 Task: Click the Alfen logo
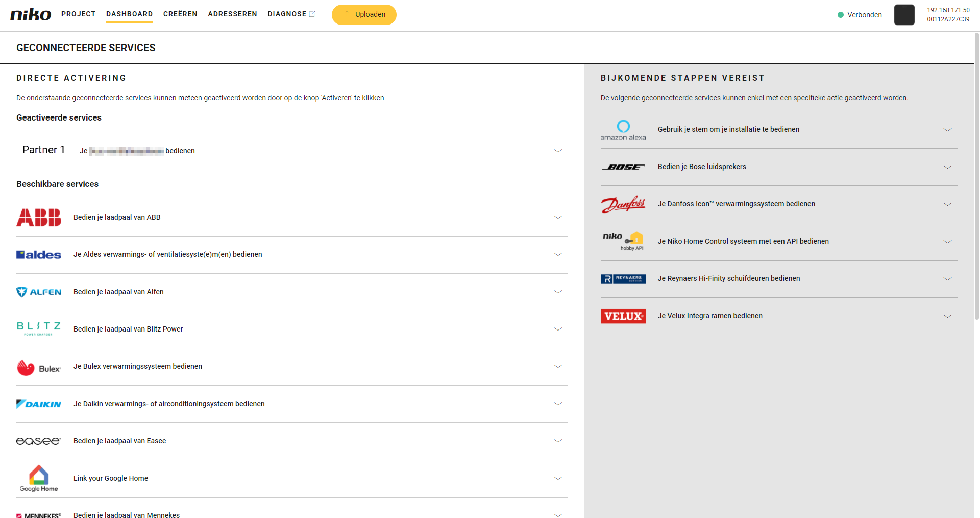coord(39,292)
